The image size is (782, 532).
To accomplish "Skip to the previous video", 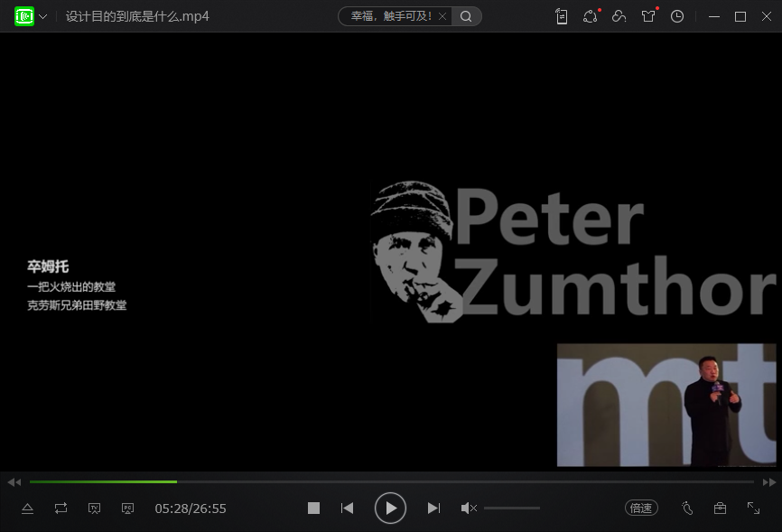I will click(x=347, y=509).
